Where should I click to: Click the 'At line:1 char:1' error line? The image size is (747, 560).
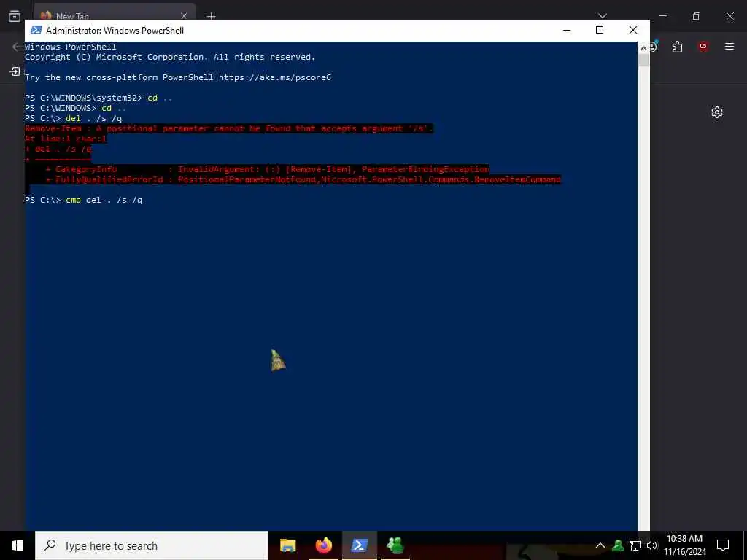click(x=66, y=139)
